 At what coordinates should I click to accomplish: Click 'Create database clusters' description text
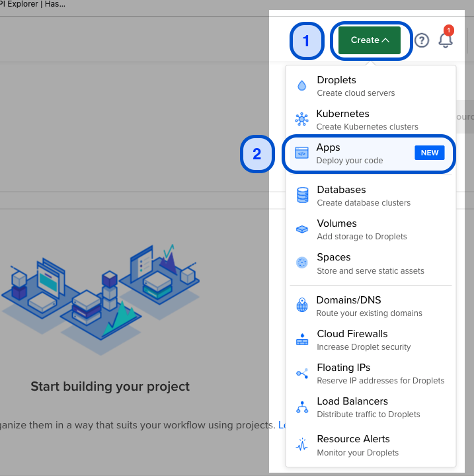coord(364,202)
